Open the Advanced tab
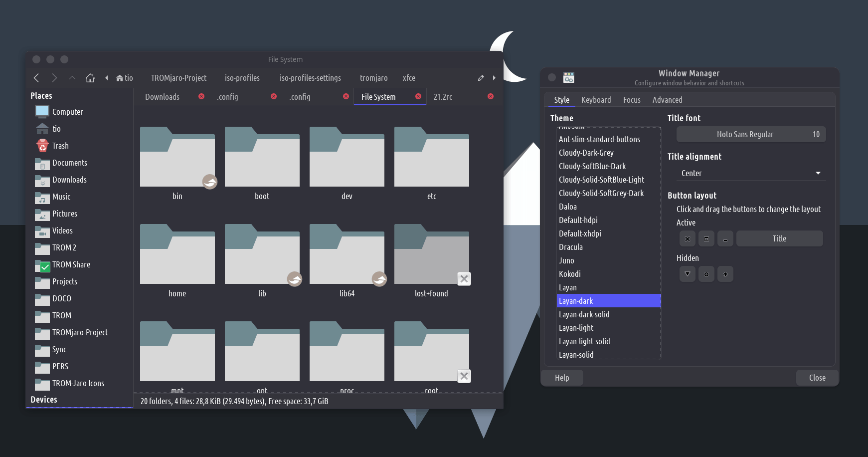 pyautogui.click(x=667, y=100)
